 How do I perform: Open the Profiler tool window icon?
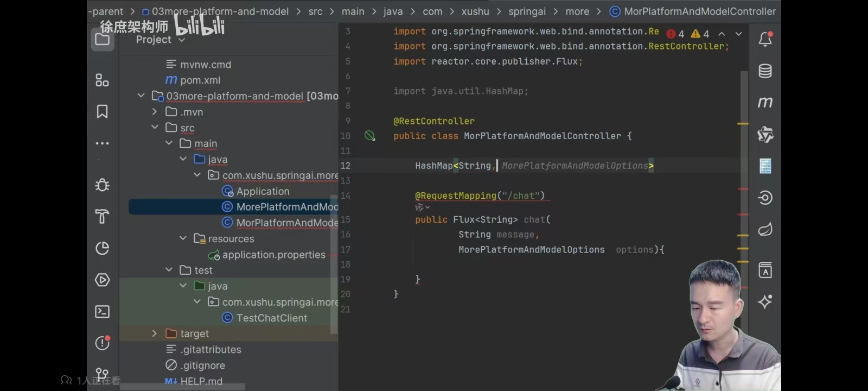(102, 248)
